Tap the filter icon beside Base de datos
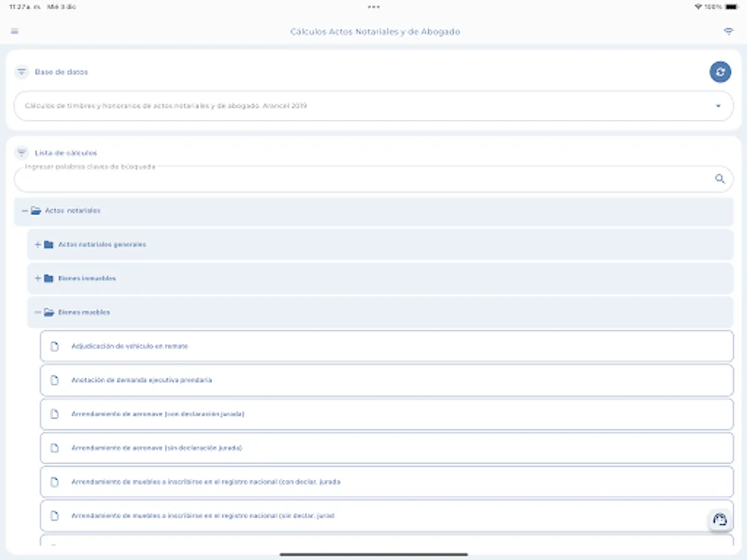The width and height of the screenshot is (747, 560). click(22, 72)
